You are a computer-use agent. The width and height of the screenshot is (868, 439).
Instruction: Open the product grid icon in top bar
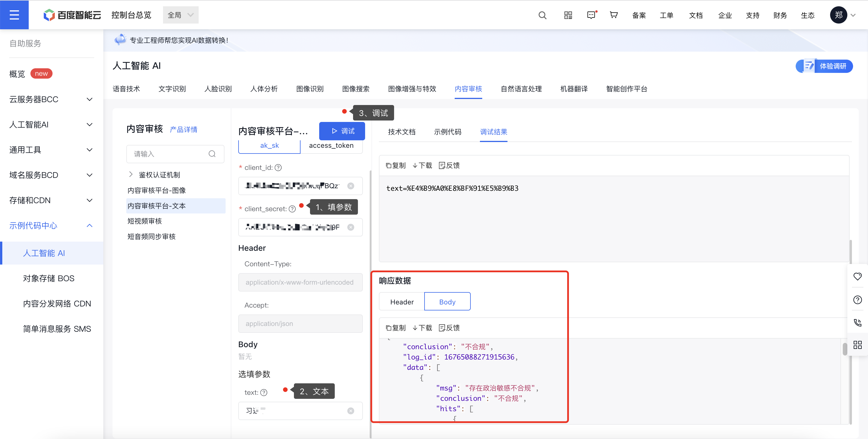click(568, 15)
